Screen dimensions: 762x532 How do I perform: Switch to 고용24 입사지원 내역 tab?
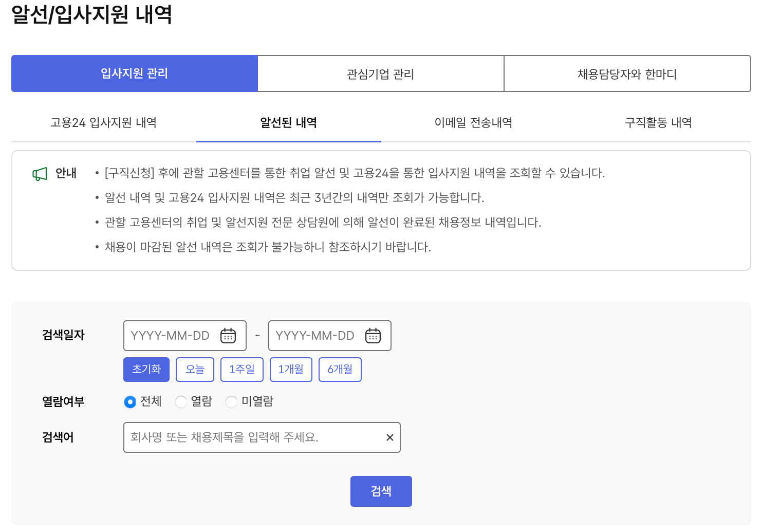pos(103,123)
